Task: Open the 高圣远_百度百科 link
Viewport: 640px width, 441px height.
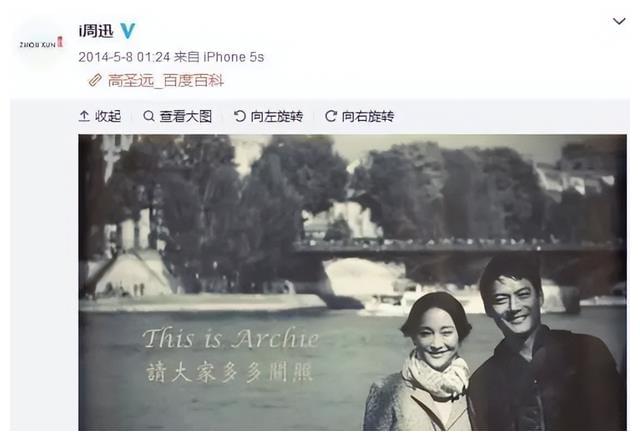Action: (x=166, y=80)
